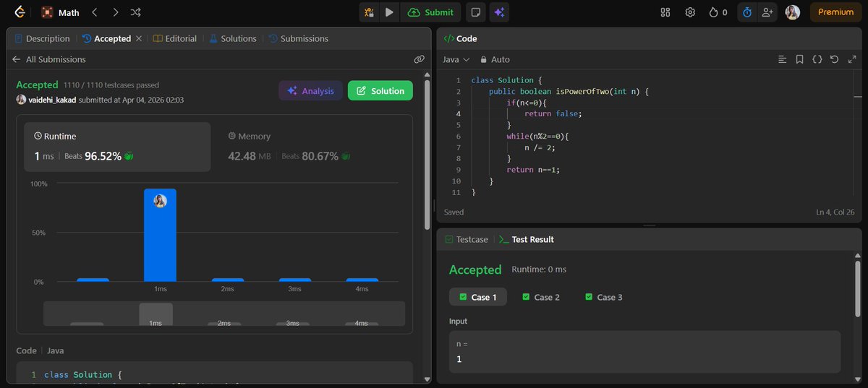Run the code with the play icon

coord(389,12)
